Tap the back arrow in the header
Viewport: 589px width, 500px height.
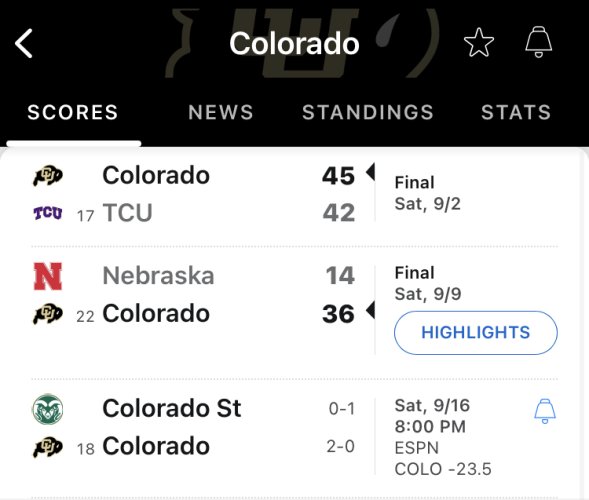coord(24,44)
